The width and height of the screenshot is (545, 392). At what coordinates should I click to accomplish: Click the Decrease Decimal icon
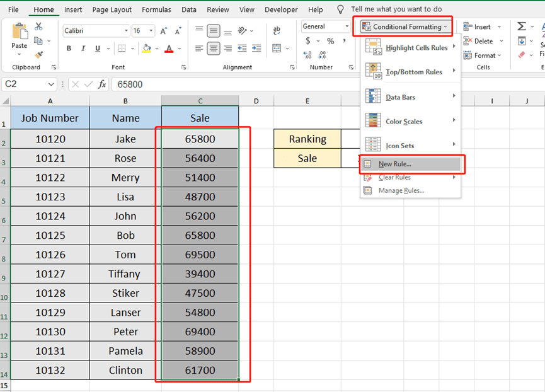point(322,55)
